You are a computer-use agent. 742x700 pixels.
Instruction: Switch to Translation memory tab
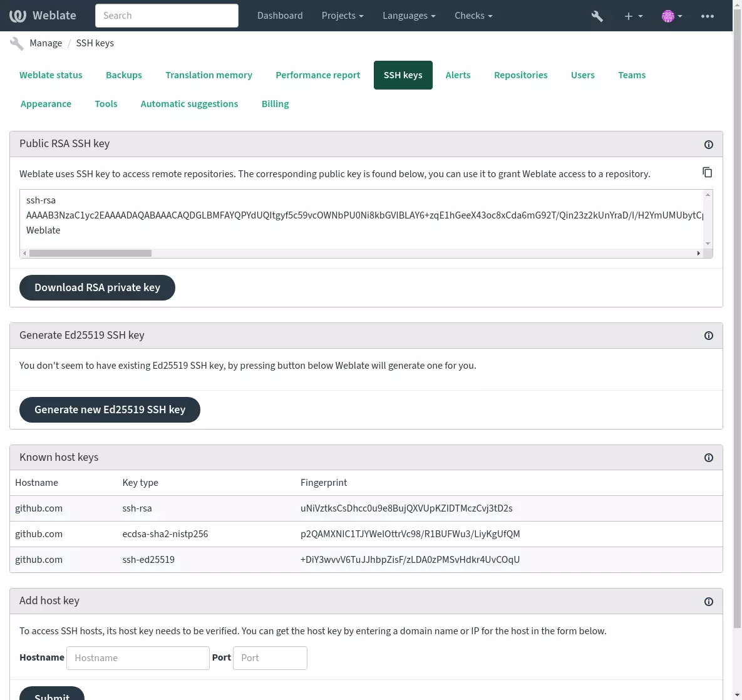[x=209, y=75]
